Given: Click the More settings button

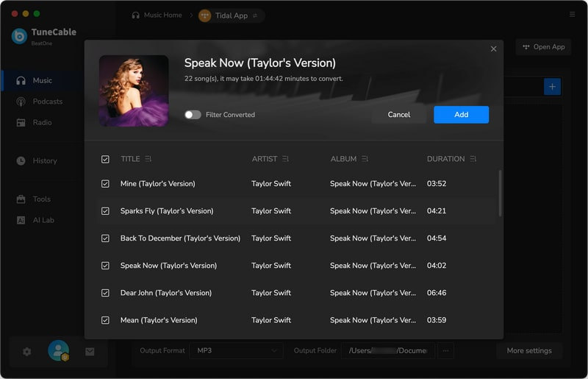Looking at the screenshot, I should [x=529, y=350].
